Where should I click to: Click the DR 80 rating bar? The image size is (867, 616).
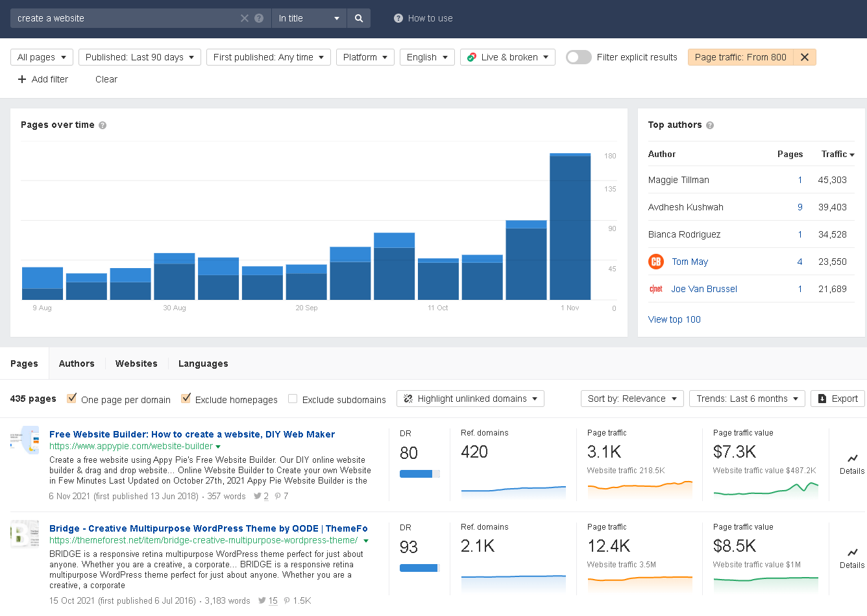point(420,474)
